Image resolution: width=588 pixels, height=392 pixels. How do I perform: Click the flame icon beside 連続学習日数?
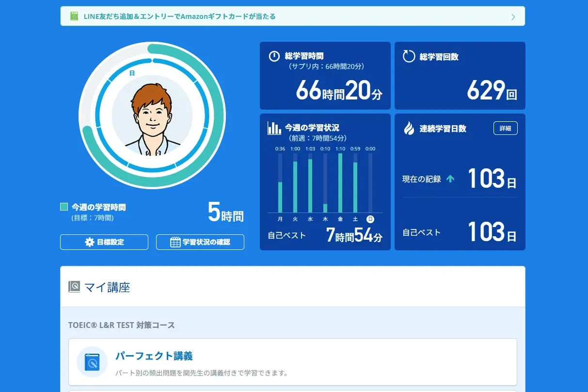(409, 129)
